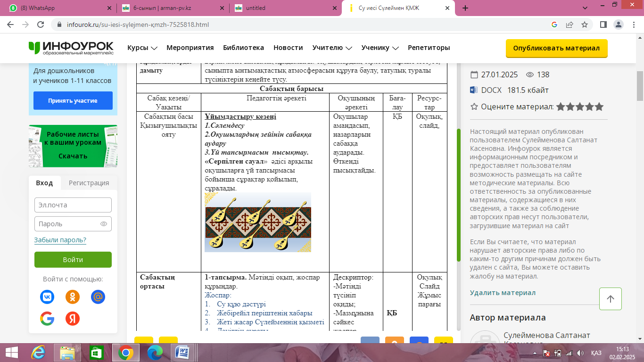The height and width of the screenshot is (362, 644).
Task: Switch to the Регистрация tab
Action: tap(89, 183)
